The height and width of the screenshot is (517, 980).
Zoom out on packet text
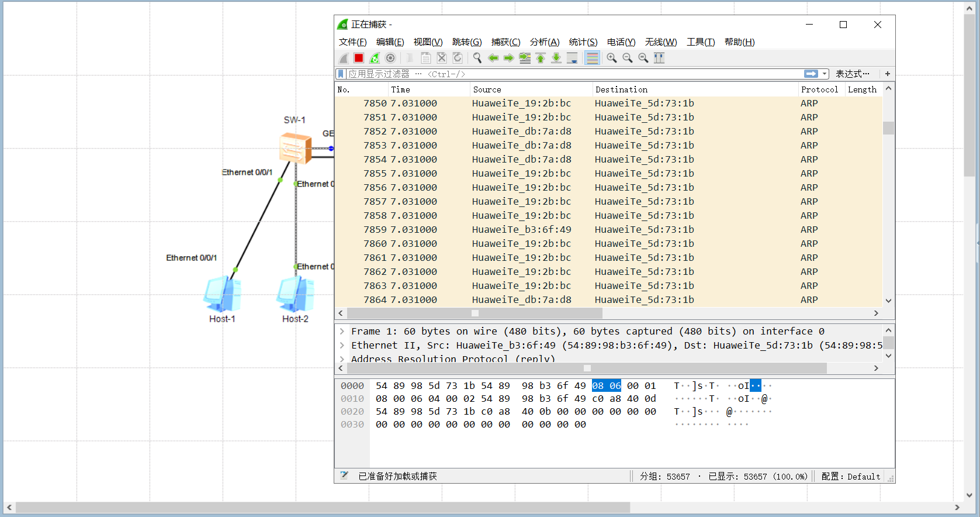point(628,58)
